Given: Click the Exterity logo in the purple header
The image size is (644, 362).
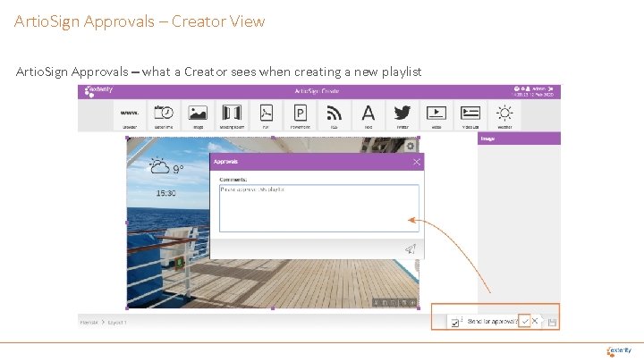Looking at the screenshot, I should pyautogui.click(x=98, y=91).
